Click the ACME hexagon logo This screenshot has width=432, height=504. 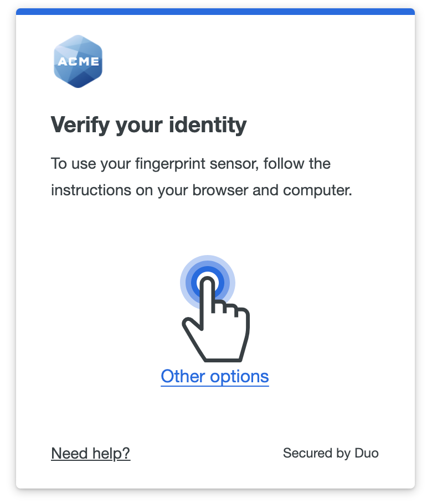(x=78, y=61)
